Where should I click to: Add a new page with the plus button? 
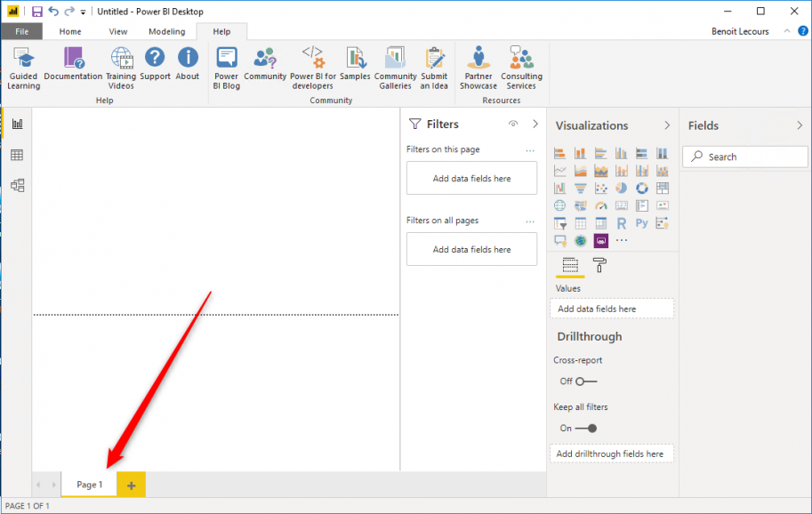pos(131,484)
